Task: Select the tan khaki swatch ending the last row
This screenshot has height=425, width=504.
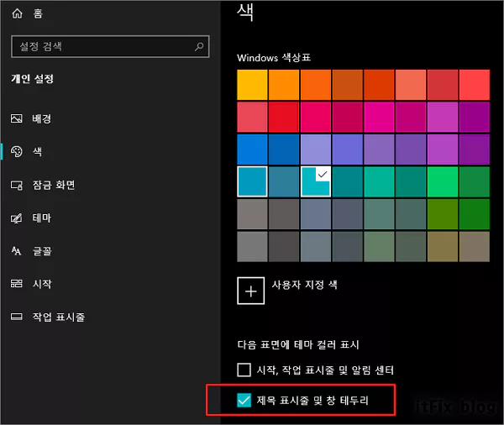Action: click(475, 247)
